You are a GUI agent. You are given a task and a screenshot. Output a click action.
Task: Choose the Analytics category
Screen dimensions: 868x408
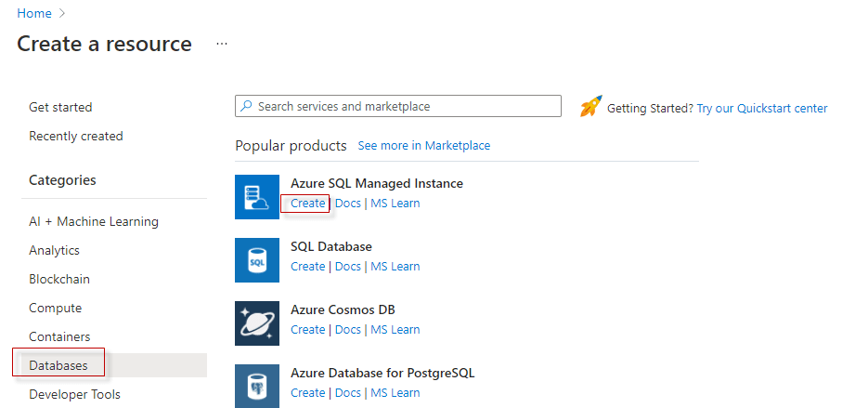[x=54, y=250]
